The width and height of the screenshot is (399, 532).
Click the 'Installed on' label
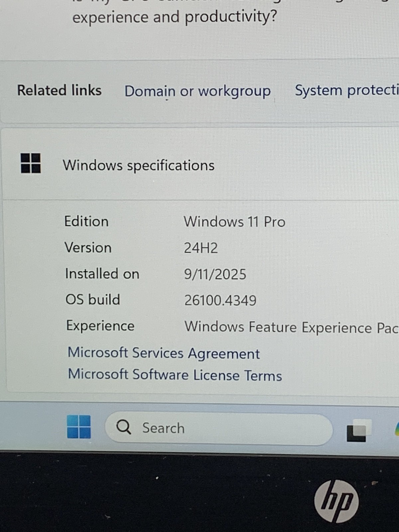point(102,274)
